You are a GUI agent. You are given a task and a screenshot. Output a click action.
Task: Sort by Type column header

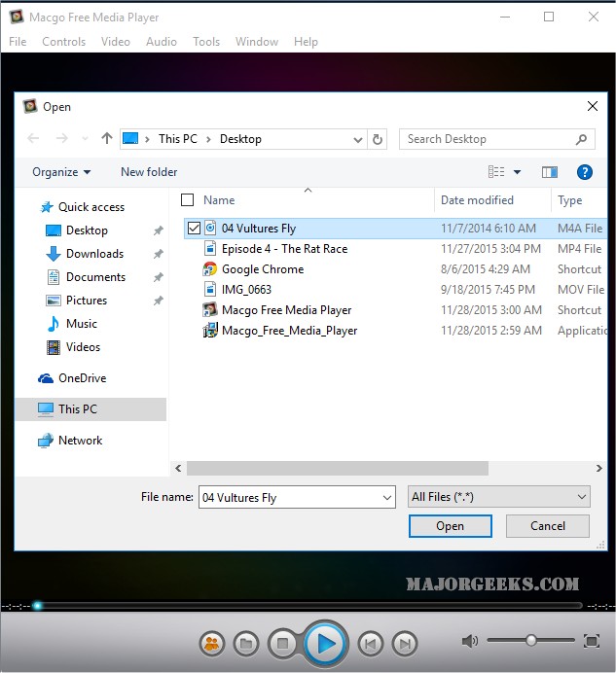pyautogui.click(x=570, y=200)
